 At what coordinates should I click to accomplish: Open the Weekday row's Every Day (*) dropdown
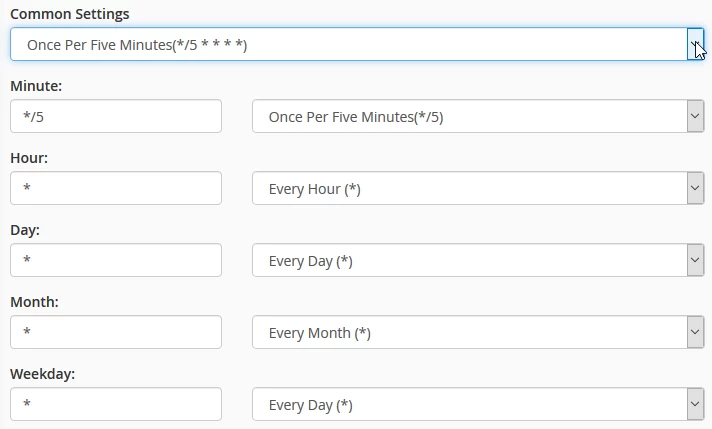point(470,404)
